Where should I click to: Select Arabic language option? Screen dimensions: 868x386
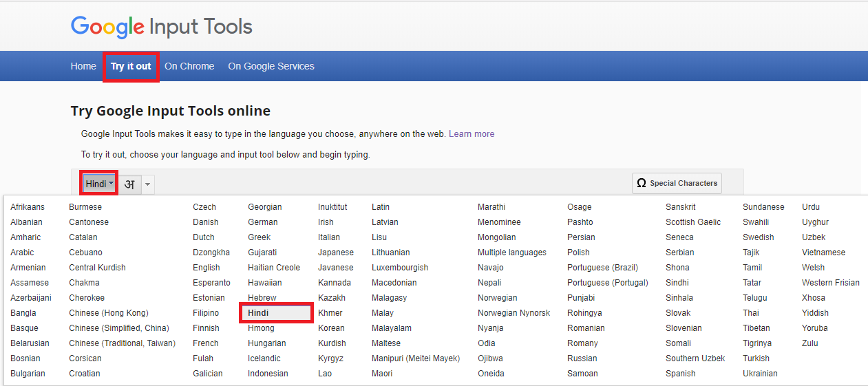pos(22,252)
